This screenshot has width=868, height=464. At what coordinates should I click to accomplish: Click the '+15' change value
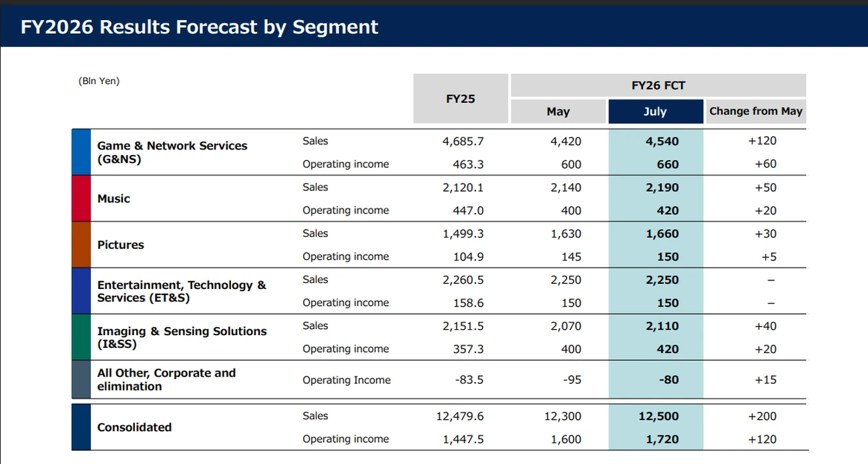765,380
